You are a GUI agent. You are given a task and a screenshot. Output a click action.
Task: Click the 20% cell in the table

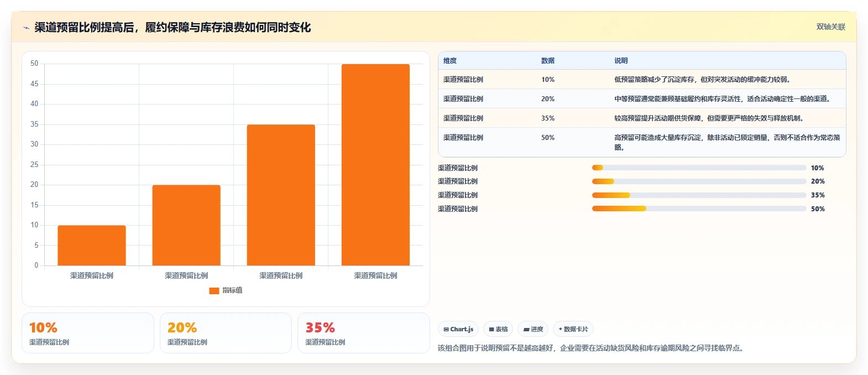(548, 99)
